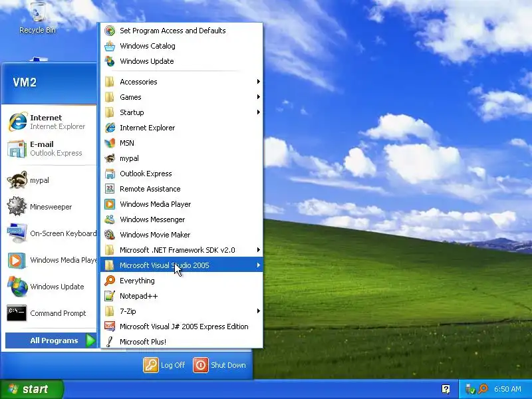Click the Start button on taskbar
Screen dimensions: 532x399
point(31,389)
